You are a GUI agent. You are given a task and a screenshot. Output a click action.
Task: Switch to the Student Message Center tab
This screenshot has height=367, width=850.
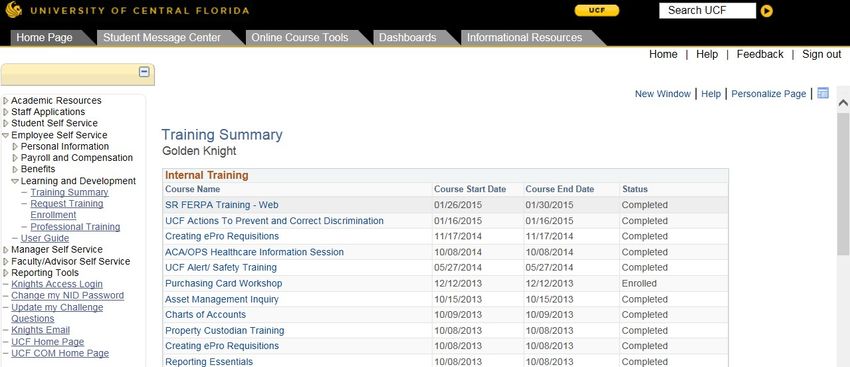point(162,37)
